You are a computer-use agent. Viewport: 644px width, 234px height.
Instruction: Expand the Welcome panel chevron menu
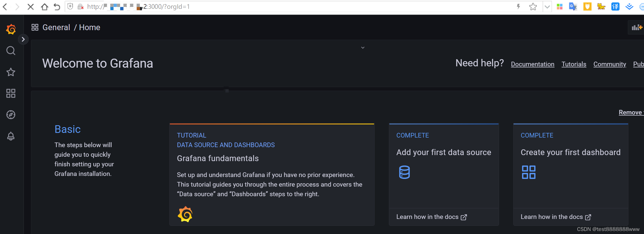(363, 48)
